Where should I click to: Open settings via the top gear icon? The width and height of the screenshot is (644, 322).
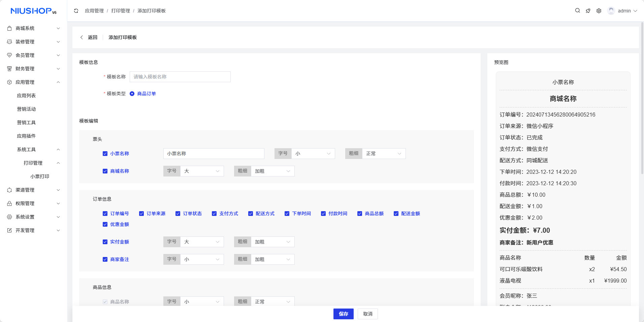(x=599, y=11)
